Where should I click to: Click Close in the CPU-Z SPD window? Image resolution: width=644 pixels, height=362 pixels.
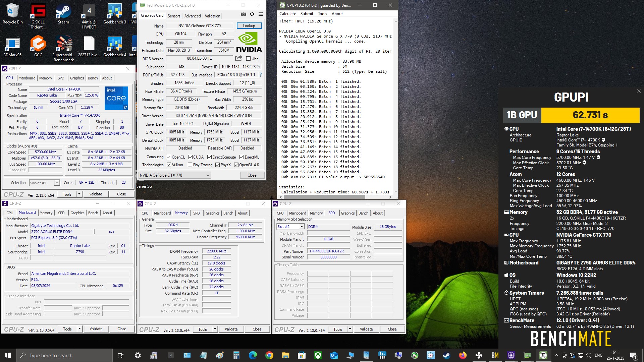392,329
